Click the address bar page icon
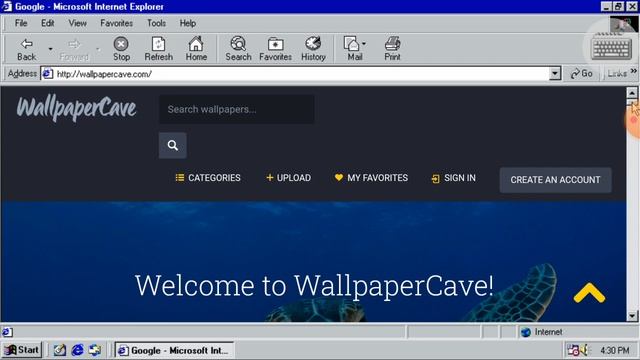Screen dimensions: 640x360 pos(48,74)
